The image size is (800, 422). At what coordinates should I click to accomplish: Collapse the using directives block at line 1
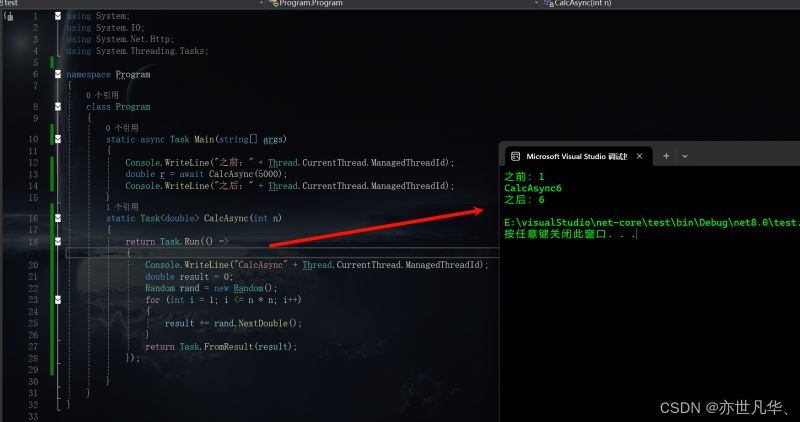point(58,16)
